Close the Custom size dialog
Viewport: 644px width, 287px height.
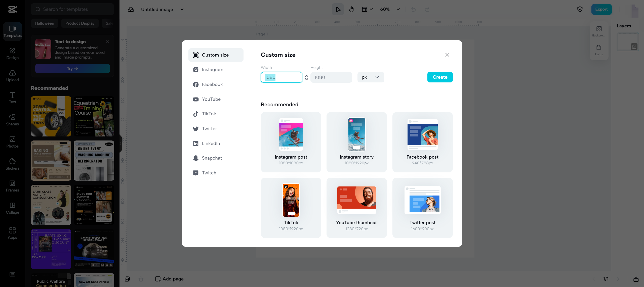pos(447,55)
